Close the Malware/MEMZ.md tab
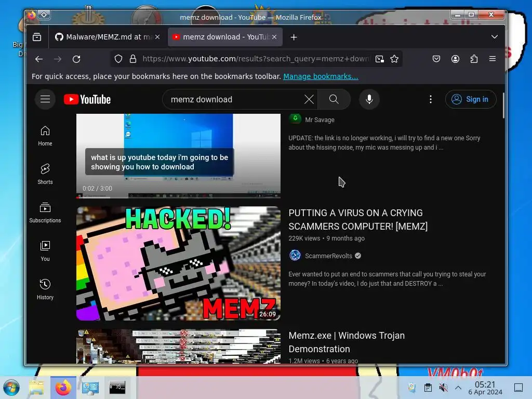The width and height of the screenshot is (532, 399). point(157,37)
